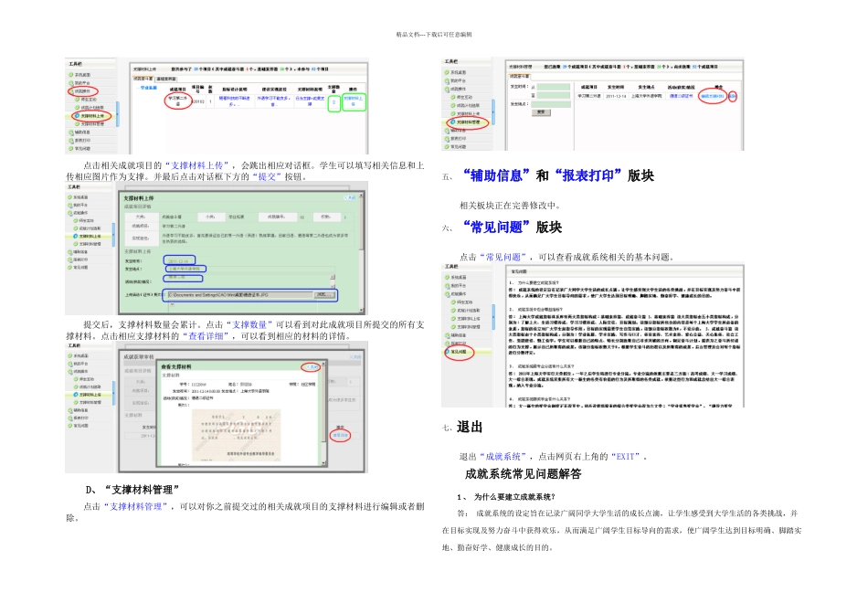Open 常见问题 in the sidebar beside the 基础素养篇 tab
The width and height of the screenshot is (868, 614).
click(x=80, y=148)
